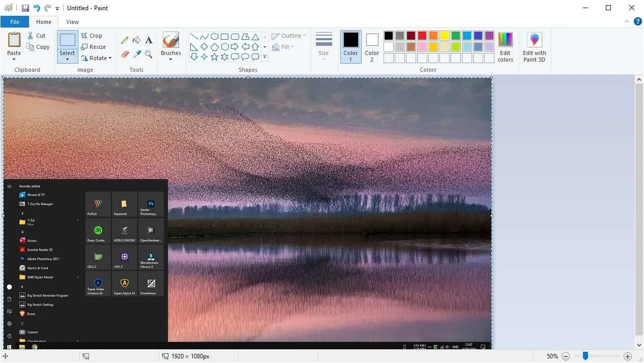
Task: Choose the Oval shape
Action: (x=215, y=37)
